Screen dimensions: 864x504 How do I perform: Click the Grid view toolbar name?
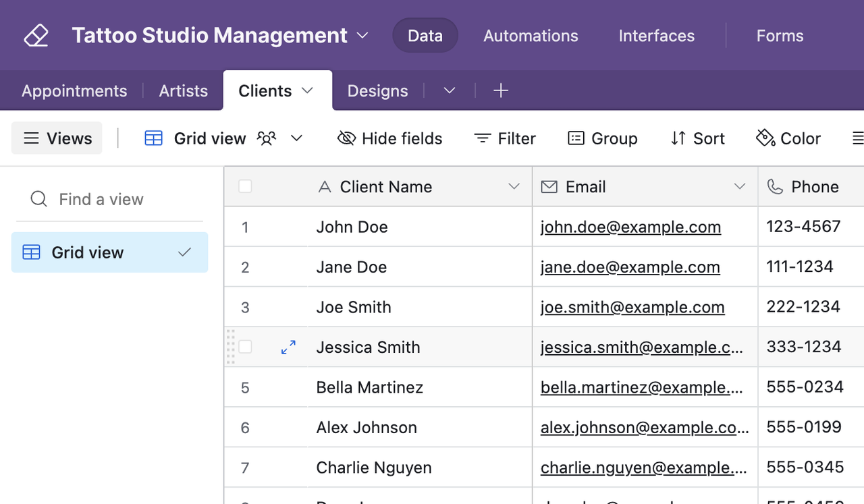pyautogui.click(x=210, y=138)
